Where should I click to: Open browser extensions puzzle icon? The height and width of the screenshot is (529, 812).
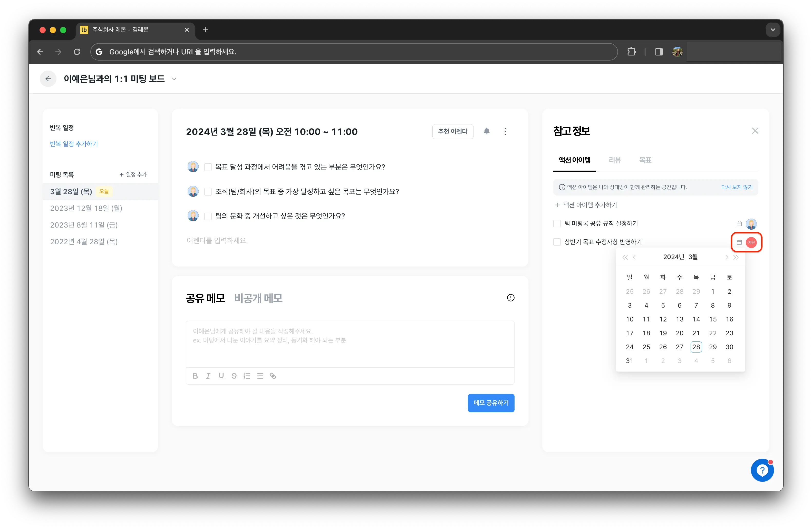coord(632,52)
